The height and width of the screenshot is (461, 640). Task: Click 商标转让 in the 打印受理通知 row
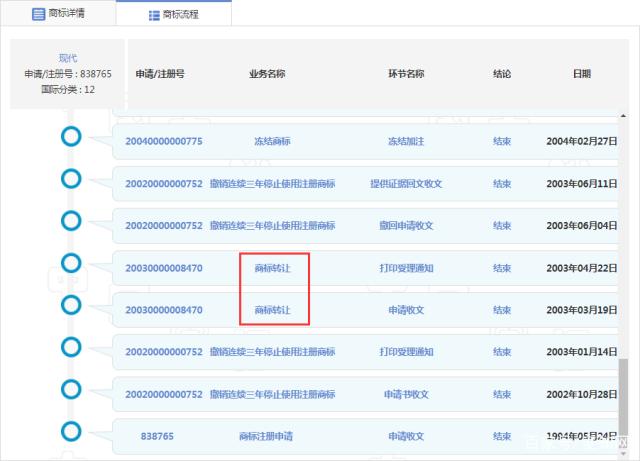(273, 268)
